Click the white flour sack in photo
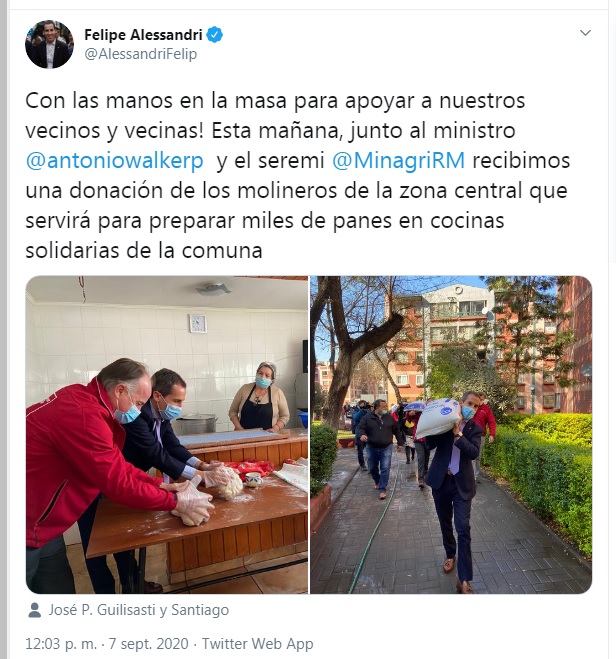This screenshot has height=659, width=616. (x=437, y=417)
